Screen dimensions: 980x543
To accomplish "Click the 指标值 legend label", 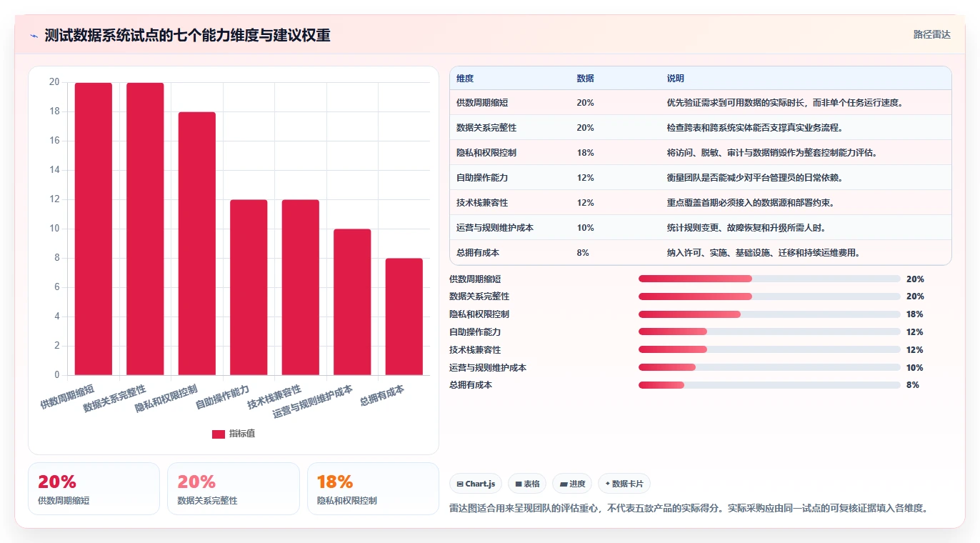I will [x=242, y=434].
